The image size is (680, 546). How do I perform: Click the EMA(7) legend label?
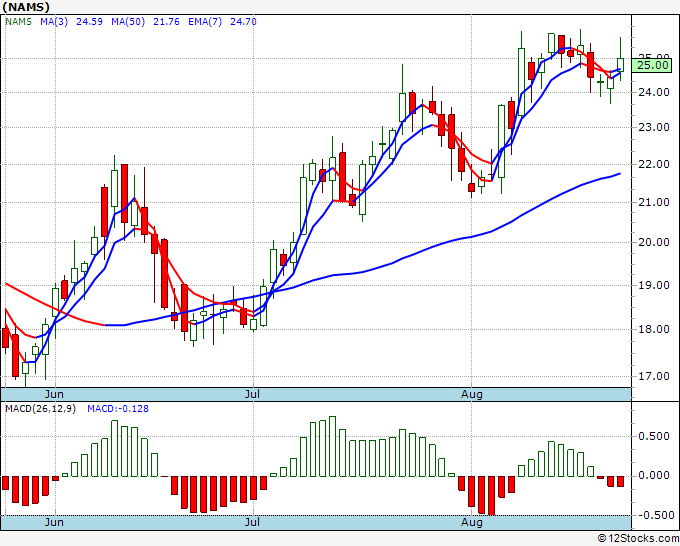point(205,22)
